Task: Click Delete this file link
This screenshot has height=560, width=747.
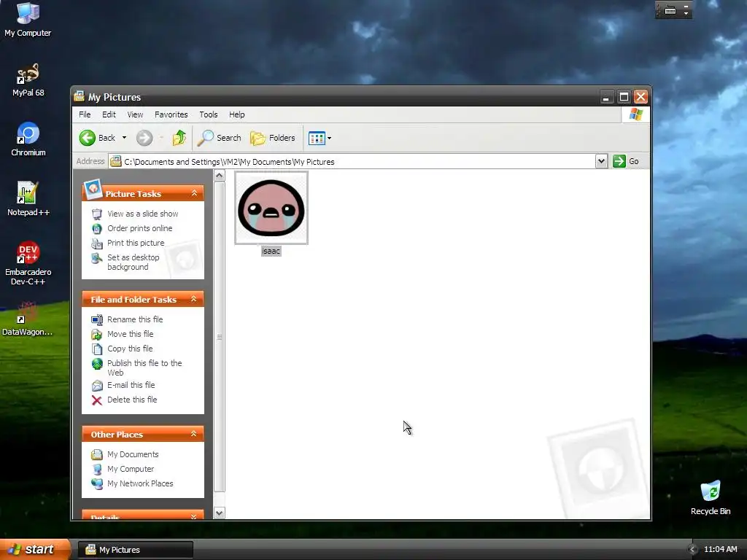Action: click(x=132, y=400)
